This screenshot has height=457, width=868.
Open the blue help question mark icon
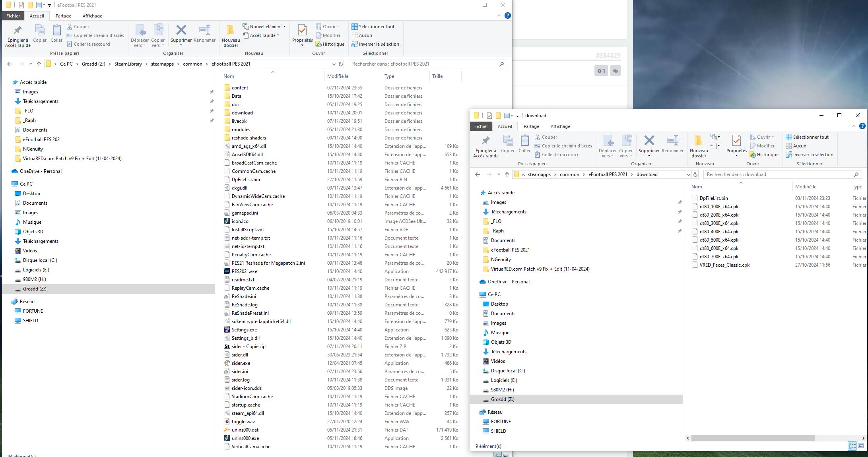(507, 15)
